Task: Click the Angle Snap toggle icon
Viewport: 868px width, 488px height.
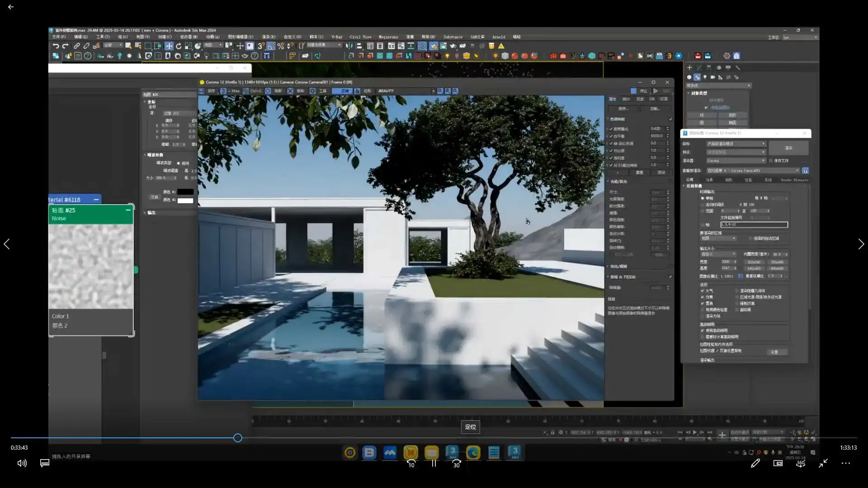Action: pos(270,46)
